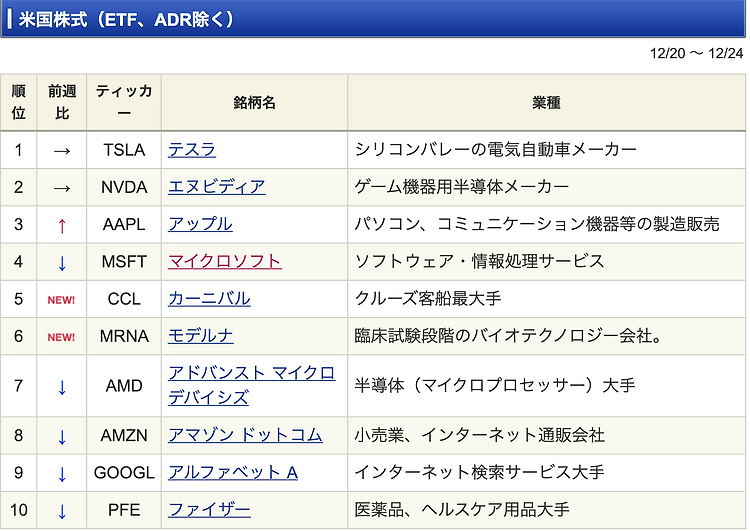Select the AMZN ticker cell

(x=124, y=435)
